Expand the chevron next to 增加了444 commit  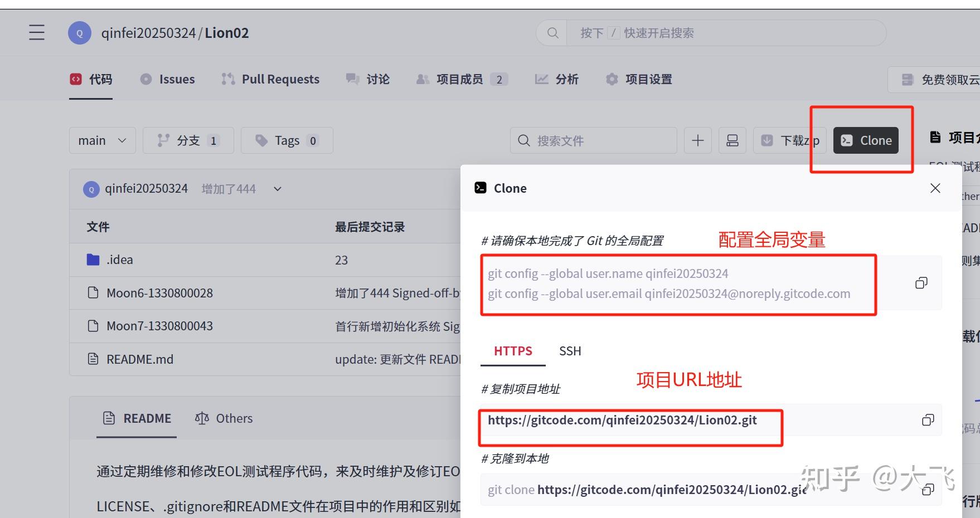[277, 189]
